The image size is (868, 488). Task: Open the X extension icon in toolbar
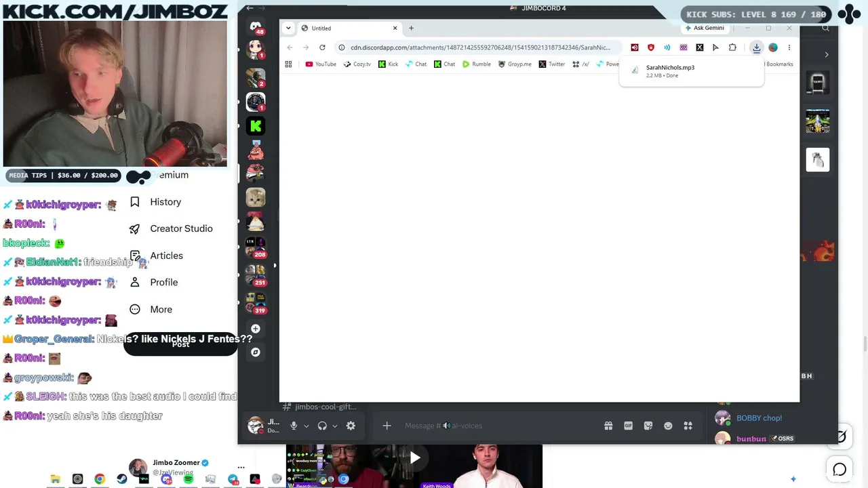click(700, 47)
